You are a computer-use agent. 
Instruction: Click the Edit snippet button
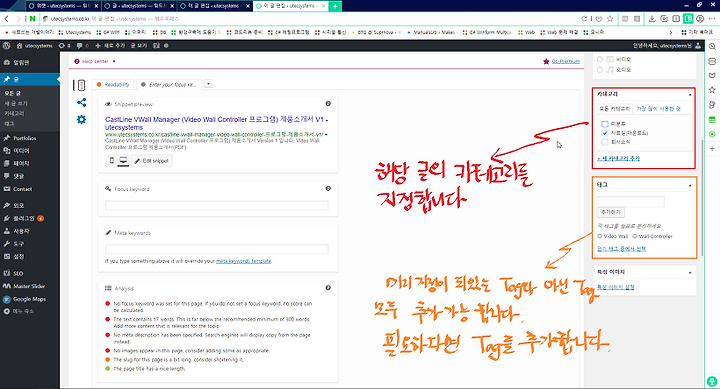tap(152, 161)
